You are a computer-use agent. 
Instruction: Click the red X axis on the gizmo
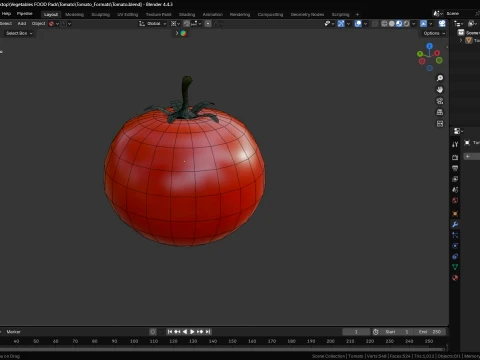(437, 53)
